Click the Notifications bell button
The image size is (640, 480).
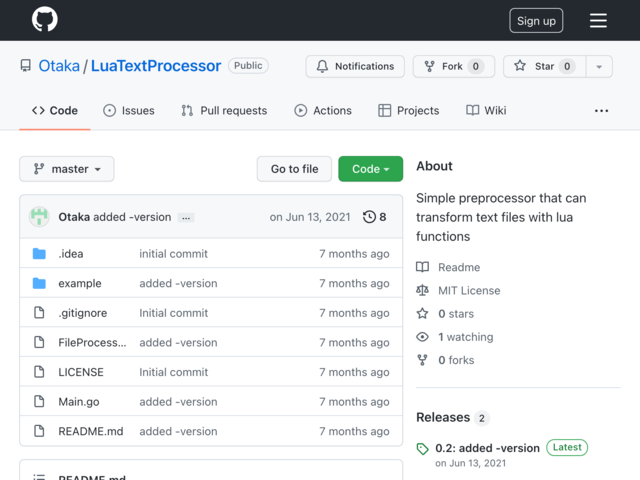pyautogui.click(x=355, y=66)
